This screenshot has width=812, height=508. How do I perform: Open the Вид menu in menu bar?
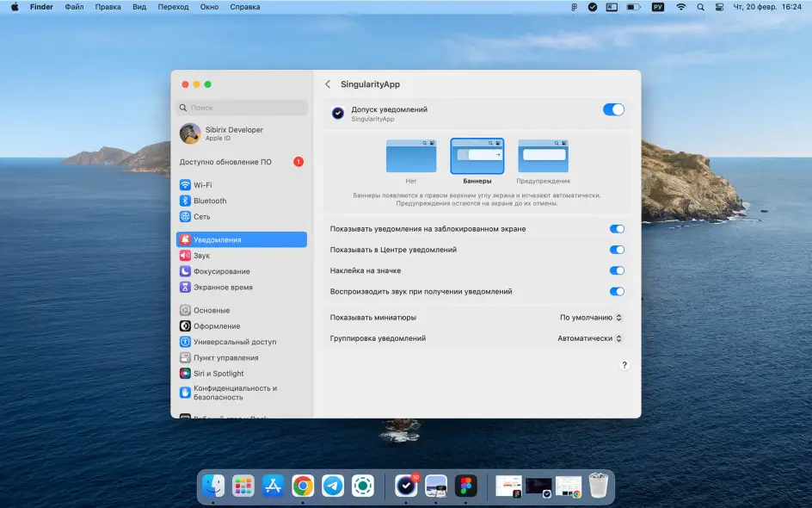click(x=139, y=7)
